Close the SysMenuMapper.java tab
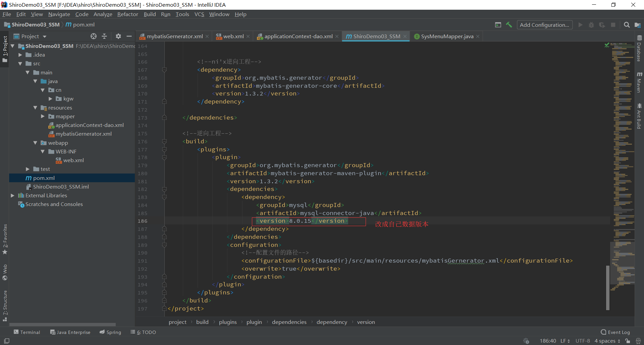 [x=478, y=37]
